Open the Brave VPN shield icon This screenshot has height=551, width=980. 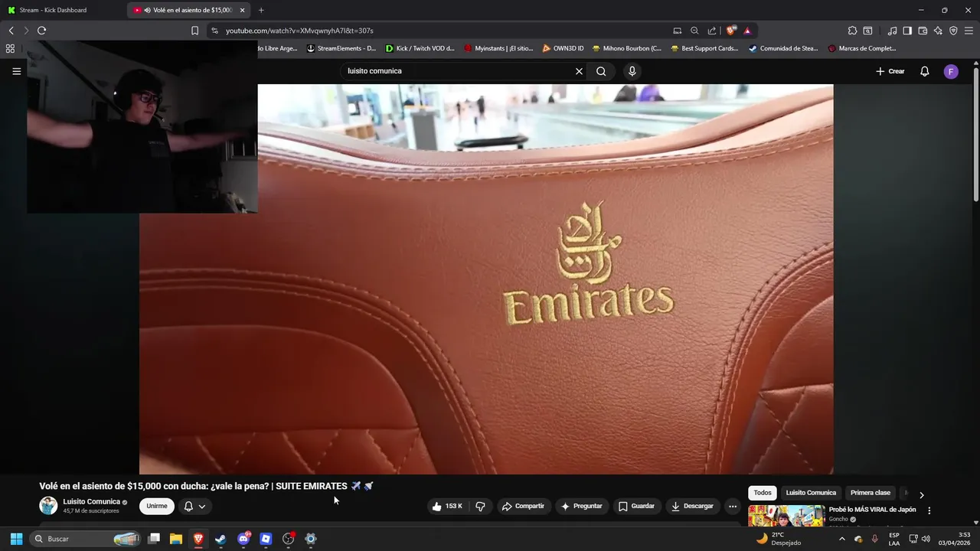point(953,31)
